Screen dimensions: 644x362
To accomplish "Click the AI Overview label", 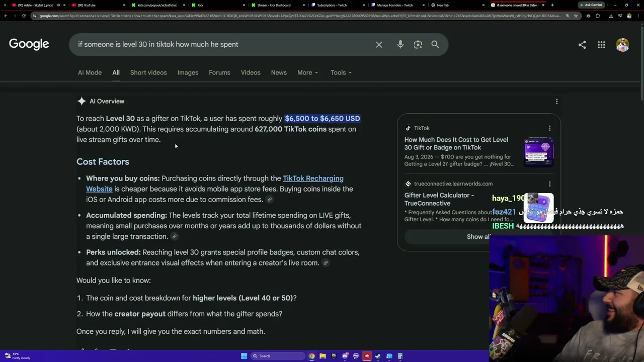I will (107, 101).
